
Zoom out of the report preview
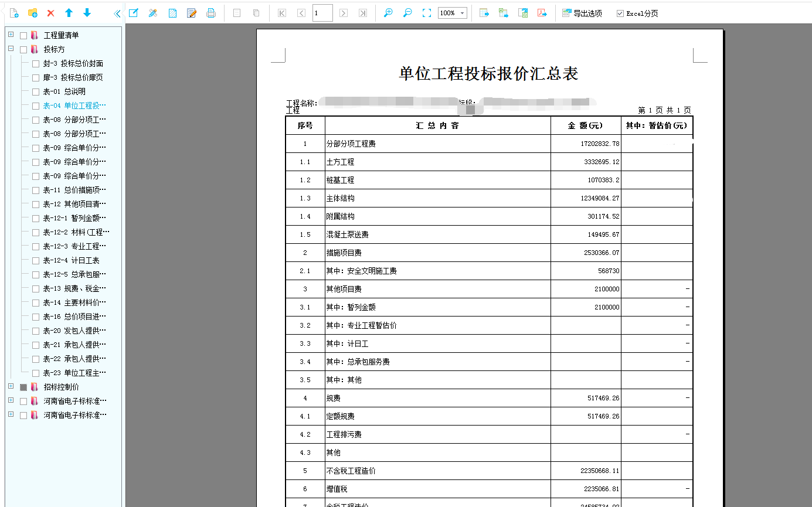pos(407,13)
